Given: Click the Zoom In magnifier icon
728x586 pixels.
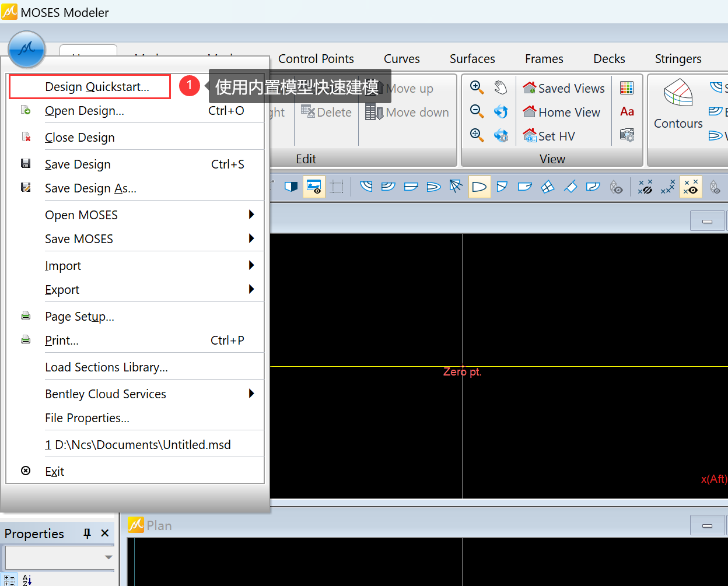Looking at the screenshot, I should [477, 87].
